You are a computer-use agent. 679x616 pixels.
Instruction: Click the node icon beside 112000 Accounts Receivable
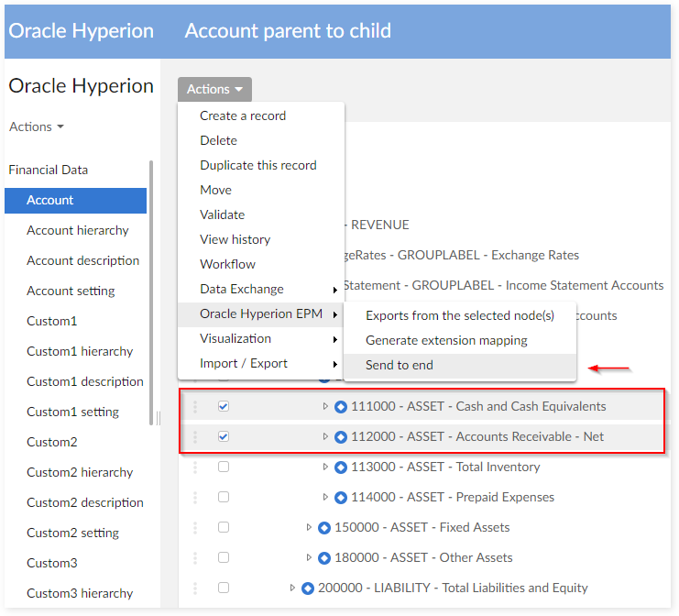coord(341,436)
